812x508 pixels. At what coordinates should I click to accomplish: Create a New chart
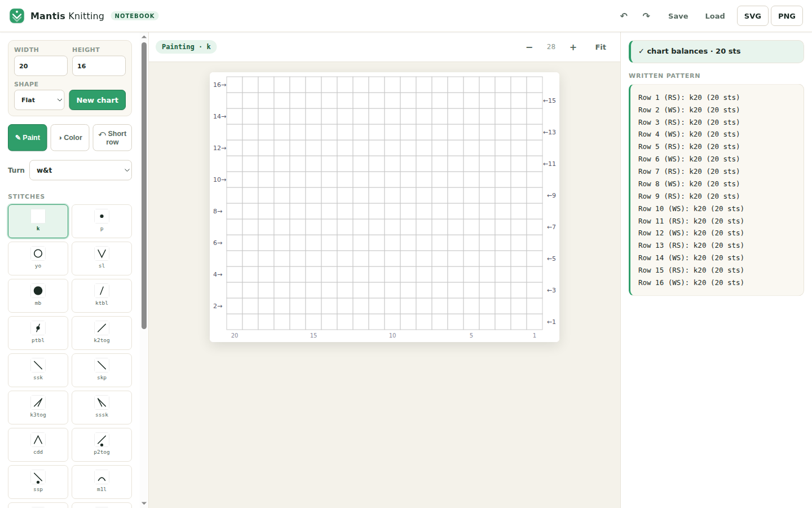98,100
